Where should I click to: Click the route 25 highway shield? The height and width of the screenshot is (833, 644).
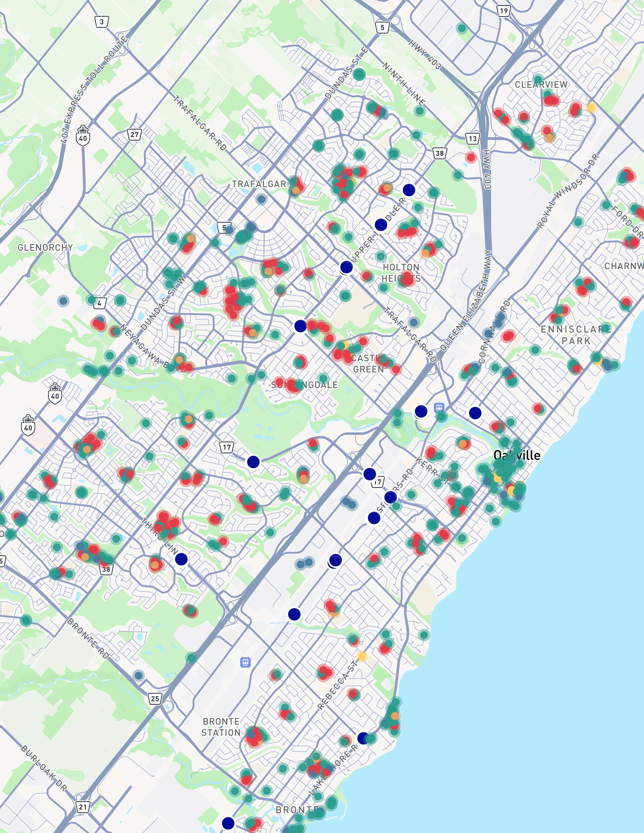coord(155,699)
